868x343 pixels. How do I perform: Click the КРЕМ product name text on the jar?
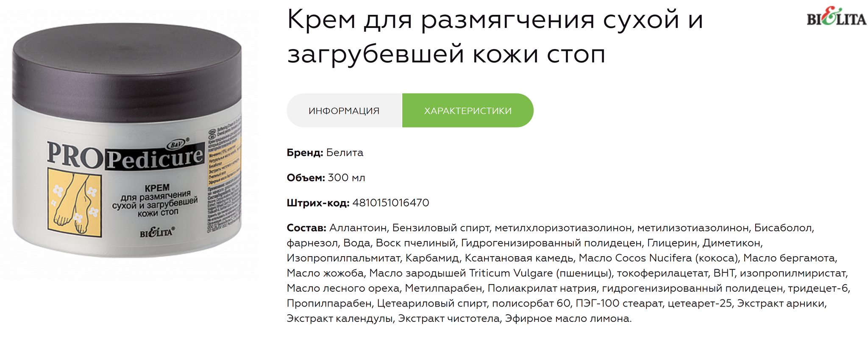pos(157,188)
